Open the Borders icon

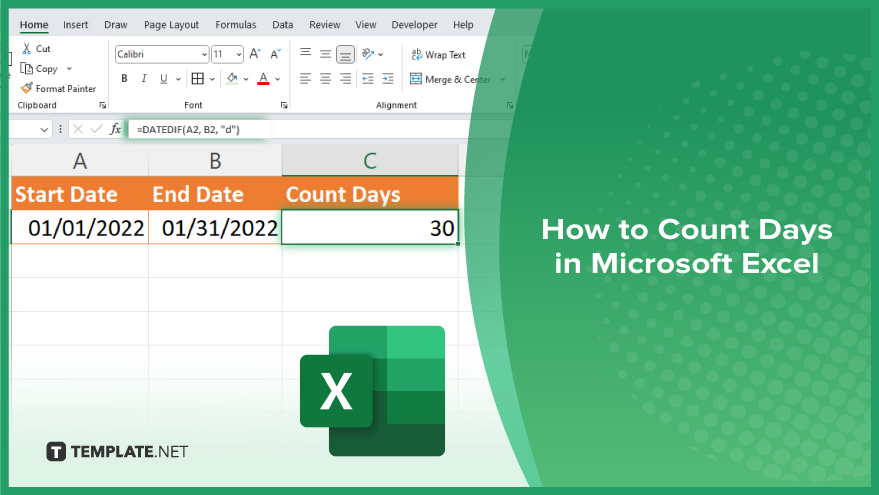[197, 78]
